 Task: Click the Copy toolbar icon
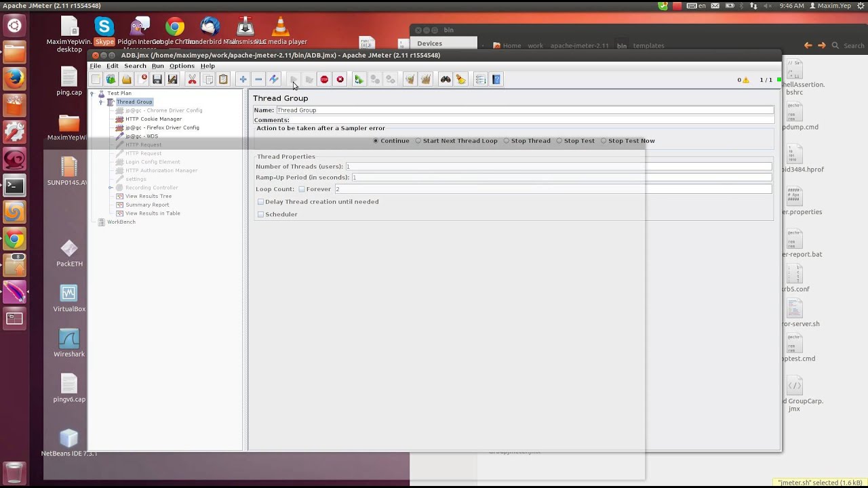pos(208,79)
